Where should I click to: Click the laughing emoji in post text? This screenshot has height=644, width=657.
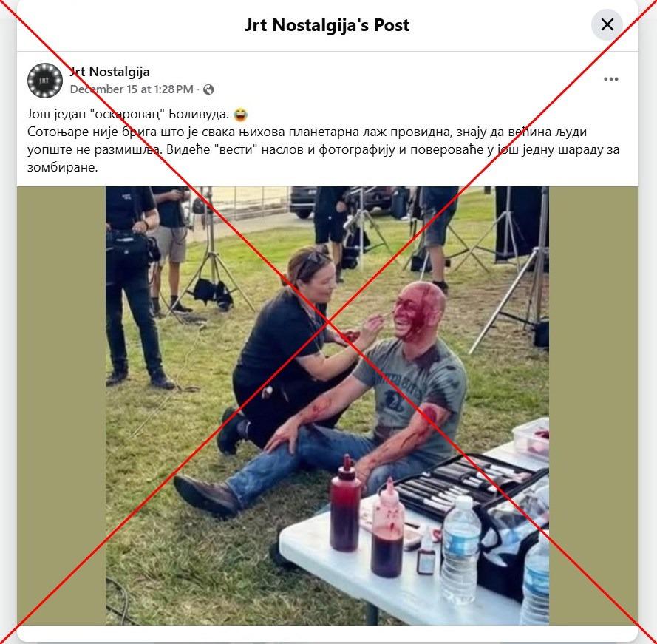[241, 114]
